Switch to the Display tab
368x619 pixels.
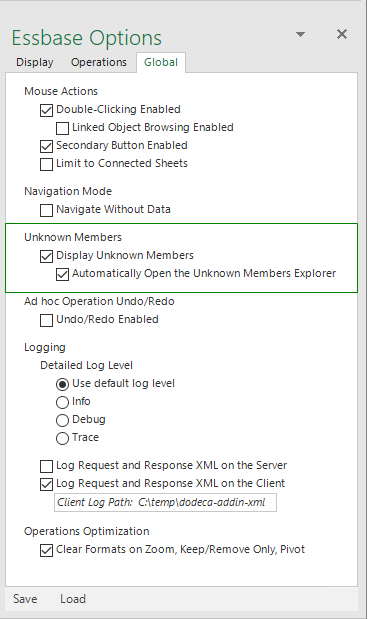[35, 62]
